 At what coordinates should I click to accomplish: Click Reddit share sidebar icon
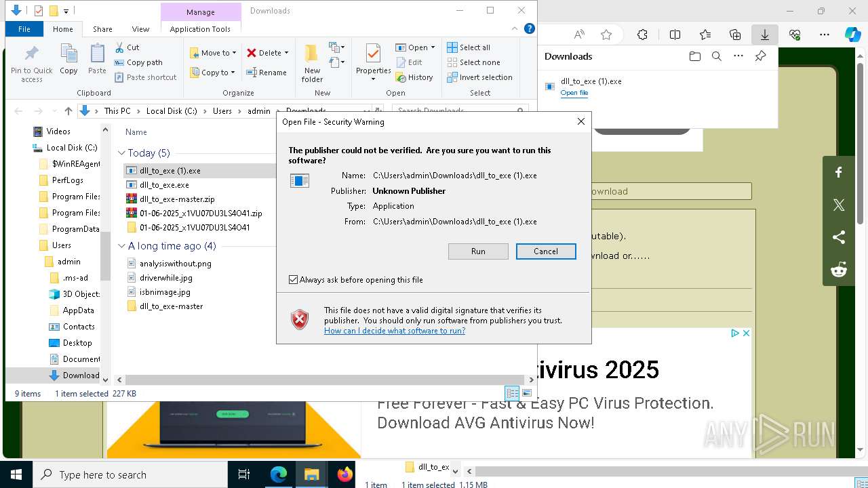pos(839,270)
